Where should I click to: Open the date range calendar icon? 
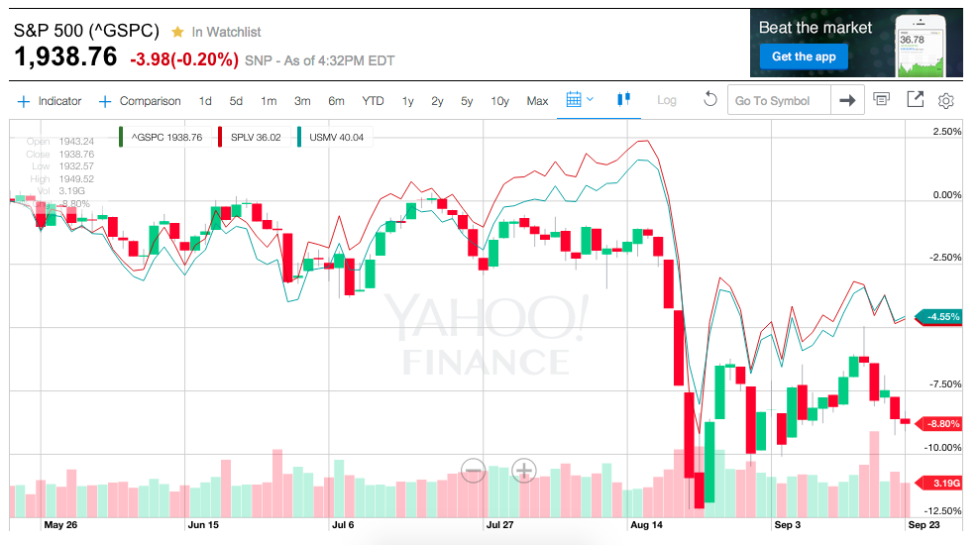(x=574, y=99)
